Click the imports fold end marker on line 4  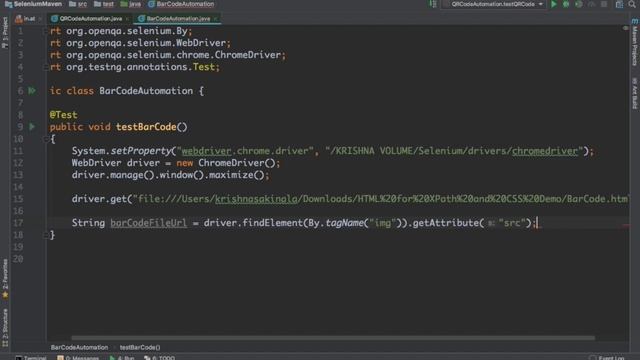tap(46, 67)
